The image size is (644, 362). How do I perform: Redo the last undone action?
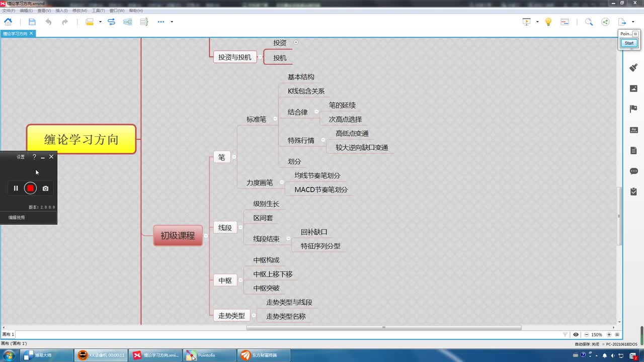[x=65, y=22]
